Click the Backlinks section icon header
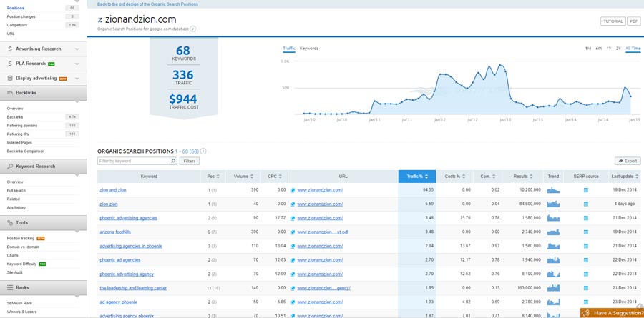 coord(43,93)
